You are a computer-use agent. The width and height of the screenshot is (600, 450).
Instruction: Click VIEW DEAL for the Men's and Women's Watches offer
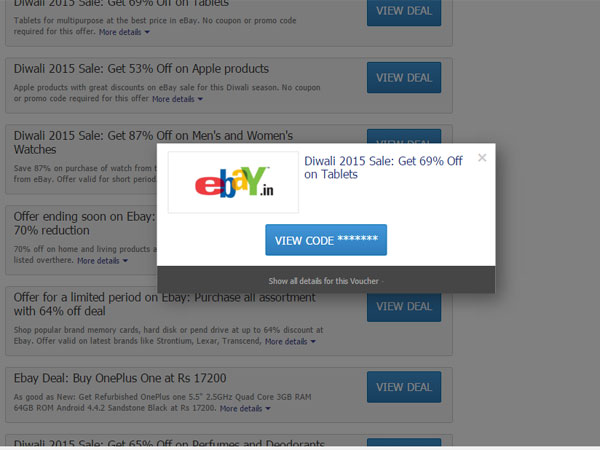click(x=404, y=136)
